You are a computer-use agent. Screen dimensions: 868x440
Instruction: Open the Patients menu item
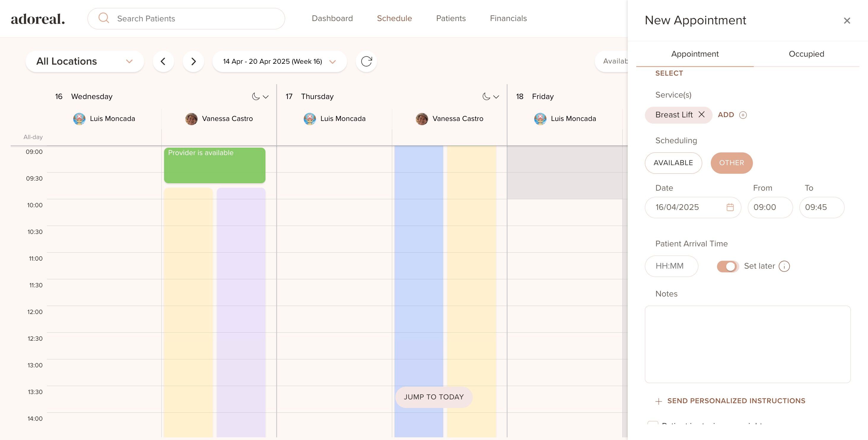(x=451, y=18)
